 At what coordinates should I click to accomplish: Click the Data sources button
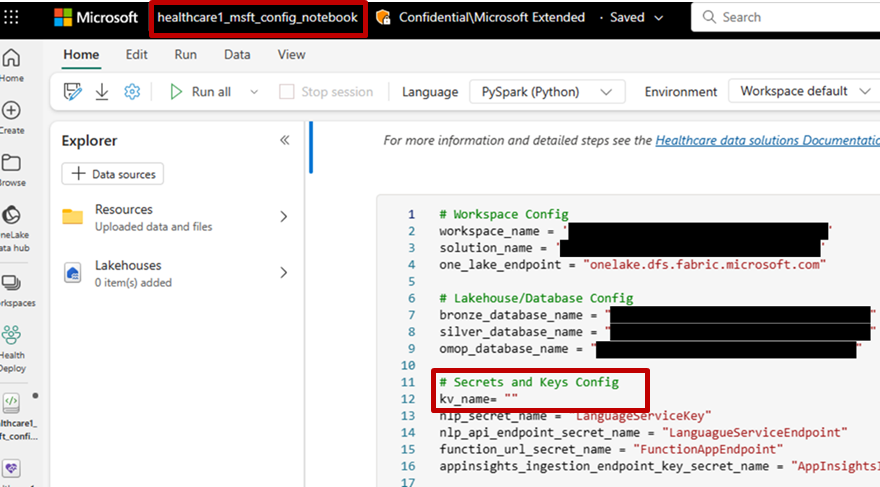pos(113,174)
